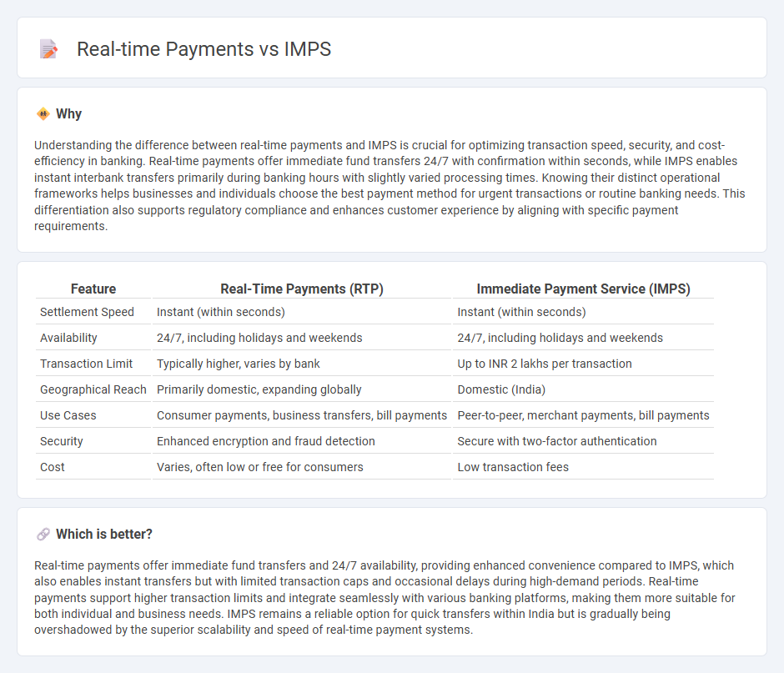The image size is (784, 673).
Task: Click the orange diamond icon next to Why
Action: tap(43, 114)
